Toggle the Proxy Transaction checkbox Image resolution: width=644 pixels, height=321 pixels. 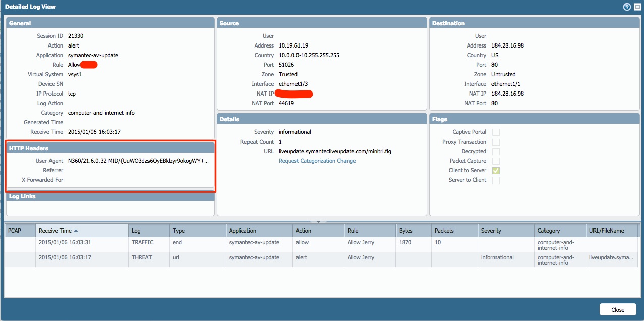(496, 142)
